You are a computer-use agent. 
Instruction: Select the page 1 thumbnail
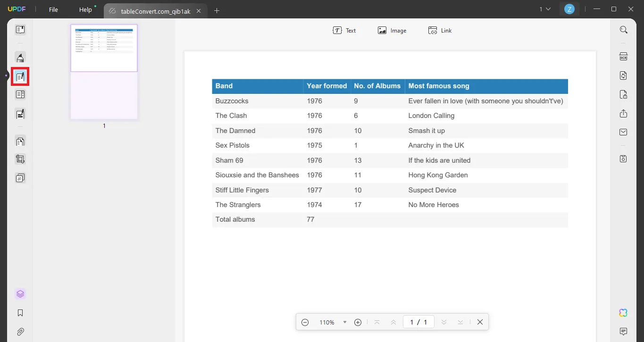pos(104,71)
